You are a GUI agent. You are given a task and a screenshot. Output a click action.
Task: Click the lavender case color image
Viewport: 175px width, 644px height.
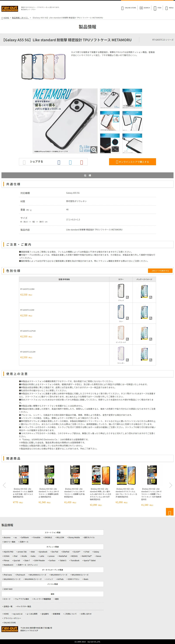tap(121, 353)
